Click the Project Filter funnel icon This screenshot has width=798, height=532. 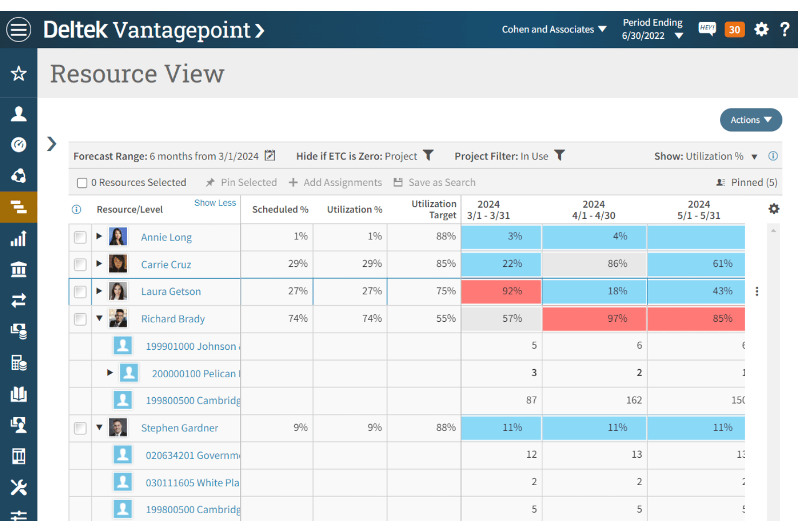(560, 155)
